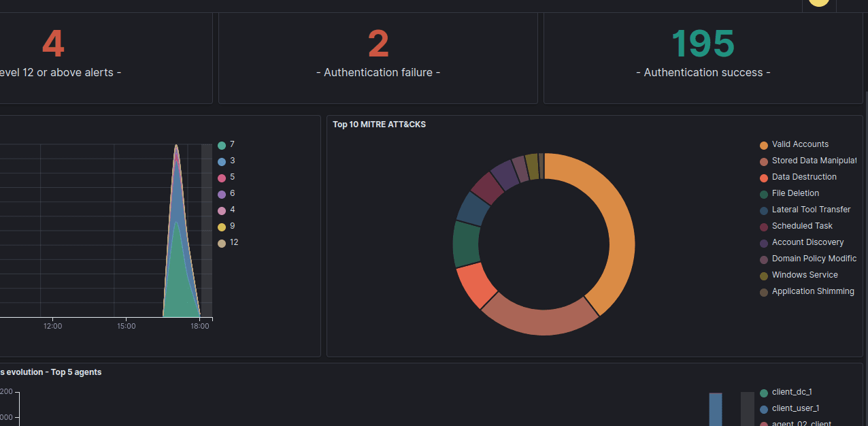The image size is (868, 426).
Task: Click the Account Discovery color swatch
Action: (x=763, y=242)
